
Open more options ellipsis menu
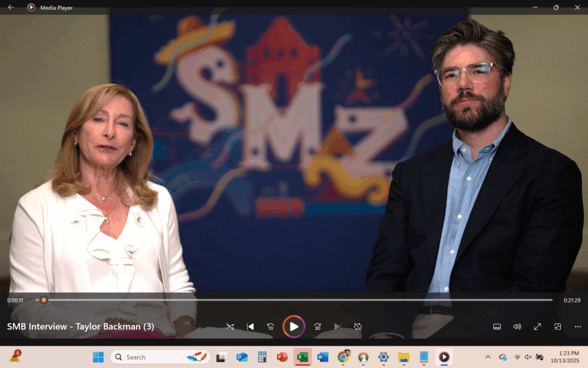tap(578, 327)
